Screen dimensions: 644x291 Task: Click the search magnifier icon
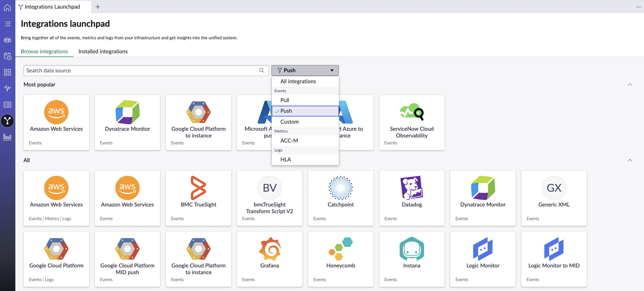coord(262,71)
